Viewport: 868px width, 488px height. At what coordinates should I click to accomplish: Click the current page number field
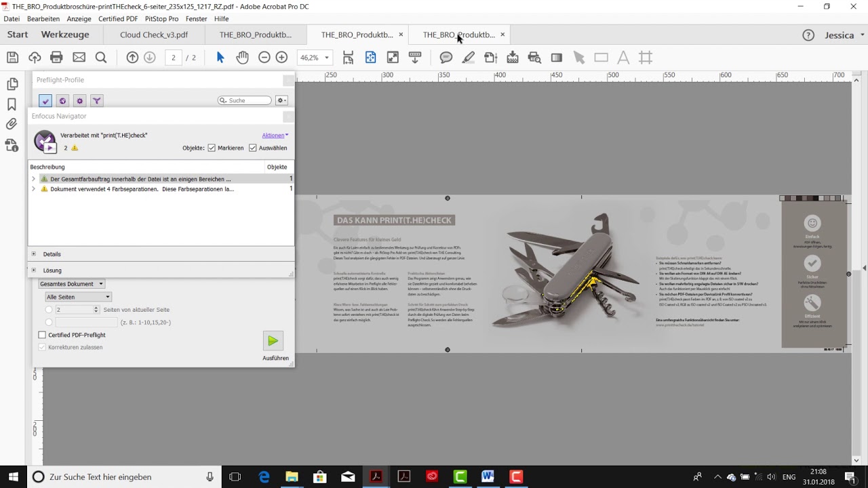coord(174,58)
